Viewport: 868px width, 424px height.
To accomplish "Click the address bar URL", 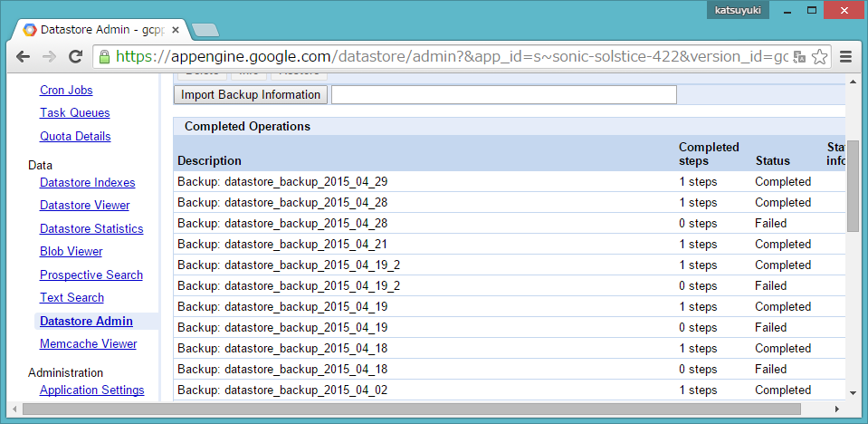I will [451, 56].
